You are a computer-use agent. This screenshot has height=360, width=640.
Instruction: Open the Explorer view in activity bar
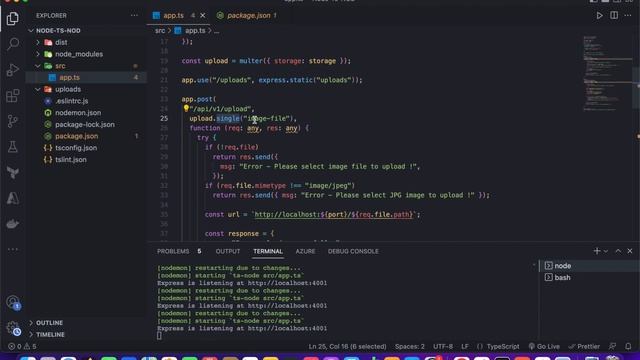[x=13, y=18]
